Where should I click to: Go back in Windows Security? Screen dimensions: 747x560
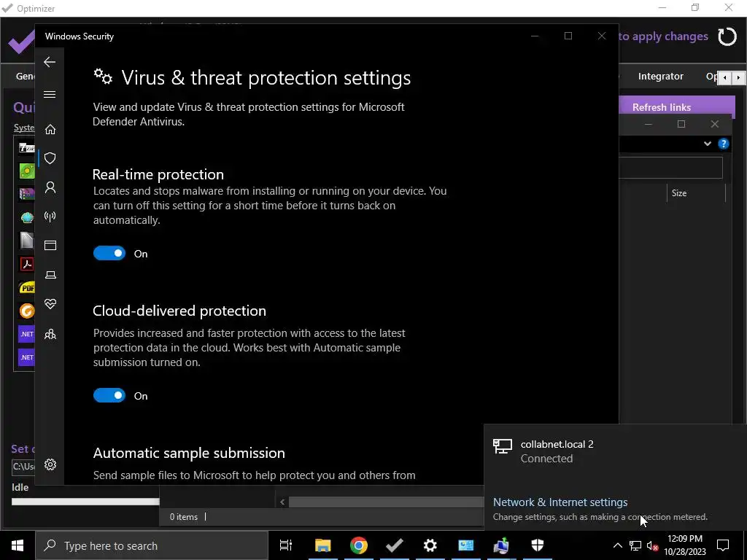click(x=50, y=62)
